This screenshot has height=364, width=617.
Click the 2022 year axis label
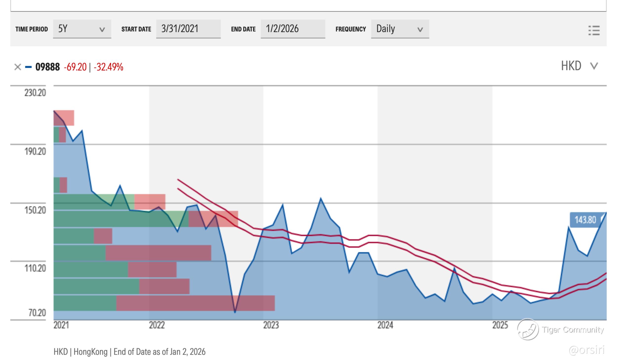coord(157,325)
